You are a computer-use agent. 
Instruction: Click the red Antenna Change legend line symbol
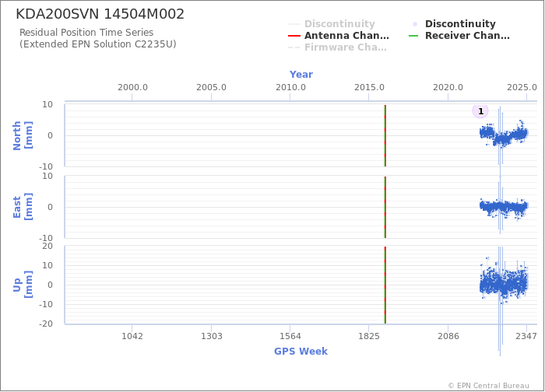294,36
